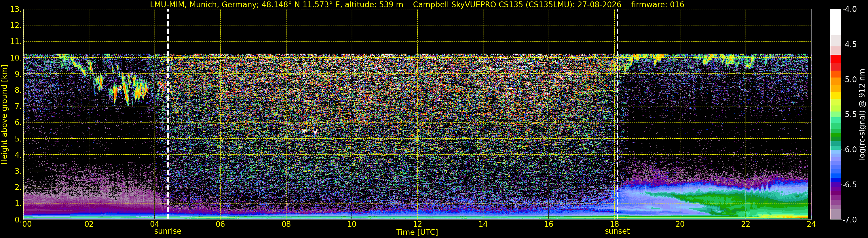
Task: Select the "Height above ground [km]" axis title
Action: coord(4,114)
